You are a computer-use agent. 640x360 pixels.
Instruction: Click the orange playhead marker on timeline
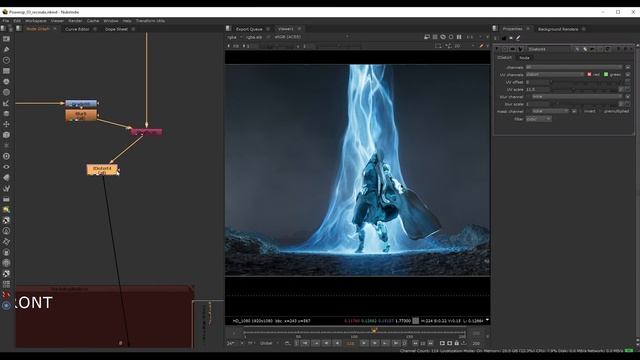tap(373, 331)
